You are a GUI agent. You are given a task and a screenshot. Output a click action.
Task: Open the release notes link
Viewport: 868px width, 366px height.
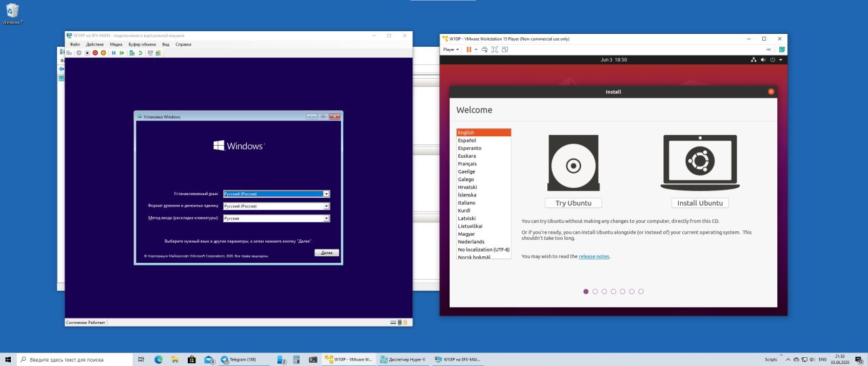594,256
